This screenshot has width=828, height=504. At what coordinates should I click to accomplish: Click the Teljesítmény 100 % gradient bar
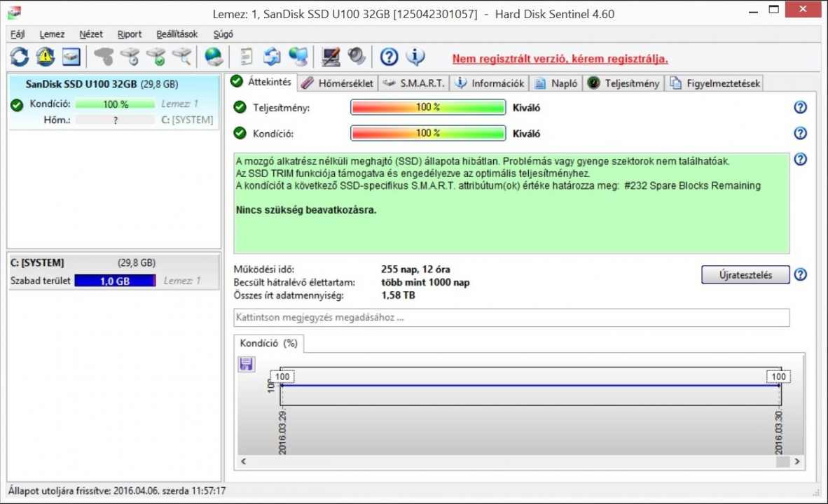pyautogui.click(x=428, y=107)
